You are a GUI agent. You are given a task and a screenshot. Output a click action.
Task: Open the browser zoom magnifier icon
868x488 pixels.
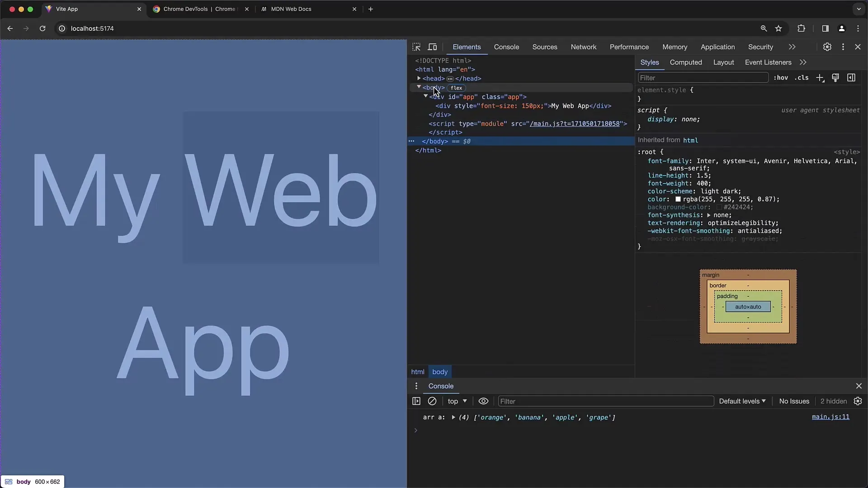(x=764, y=28)
